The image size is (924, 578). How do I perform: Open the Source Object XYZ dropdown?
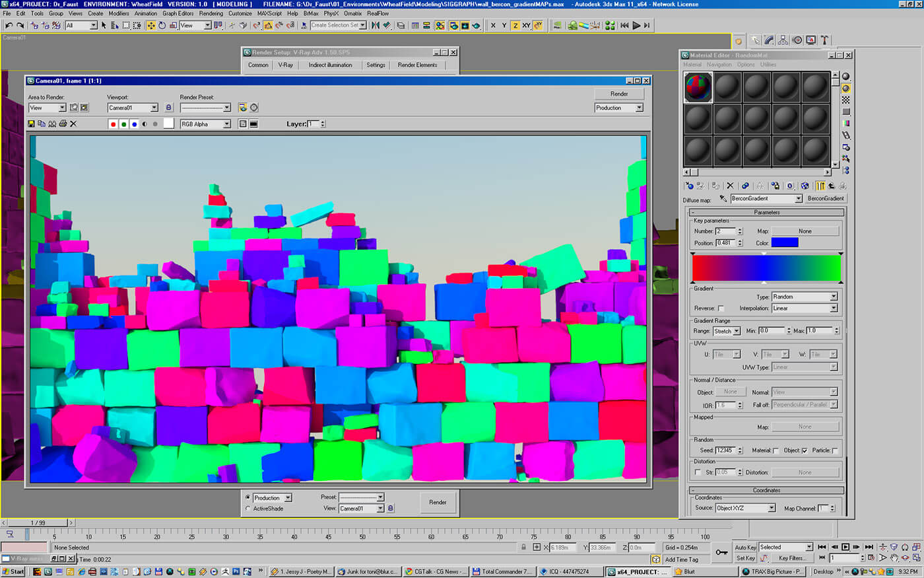point(745,508)
